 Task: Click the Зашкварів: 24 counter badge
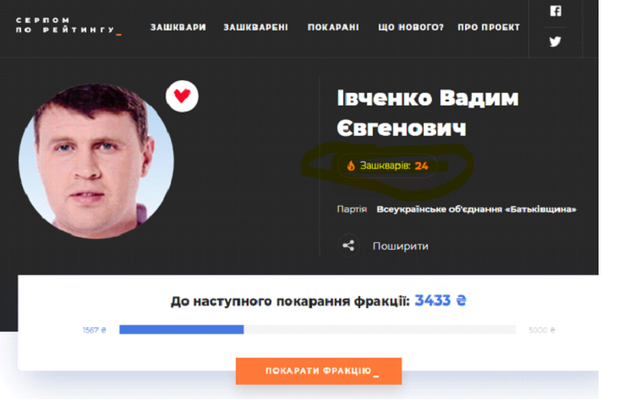coord(387,166)
